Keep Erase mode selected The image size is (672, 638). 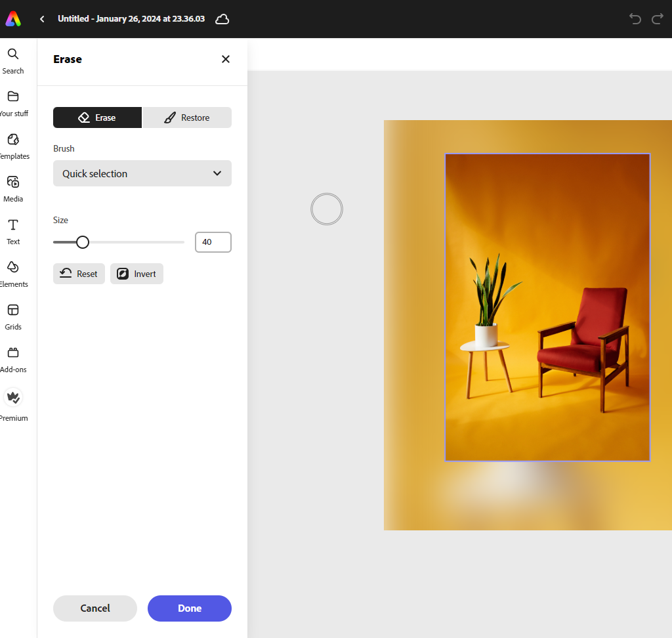point(97,117)
